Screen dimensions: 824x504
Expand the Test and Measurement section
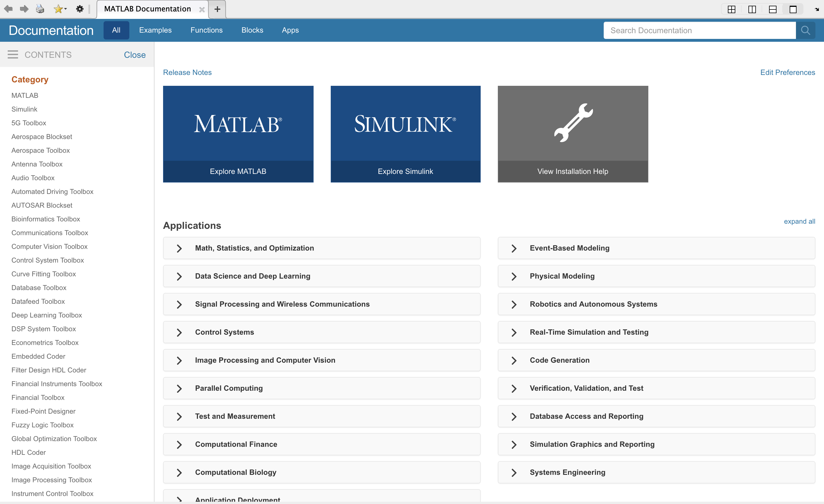(322, 416)
